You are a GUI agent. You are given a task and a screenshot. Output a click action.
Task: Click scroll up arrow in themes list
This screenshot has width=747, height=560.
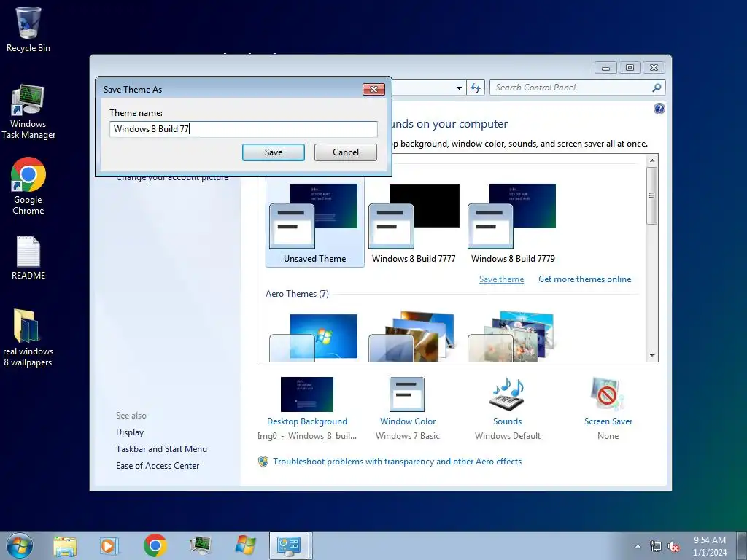[652, 160]
